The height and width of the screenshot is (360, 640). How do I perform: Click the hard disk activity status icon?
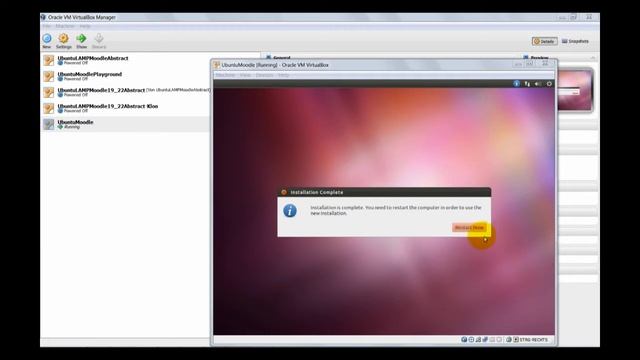click(464, 340)
